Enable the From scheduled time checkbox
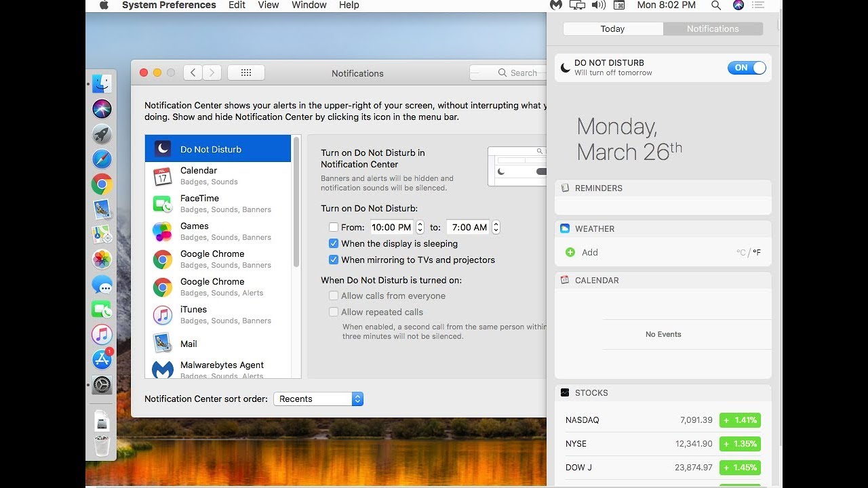The width and height of the screenshot is (868, 488). tap(334, 227)
